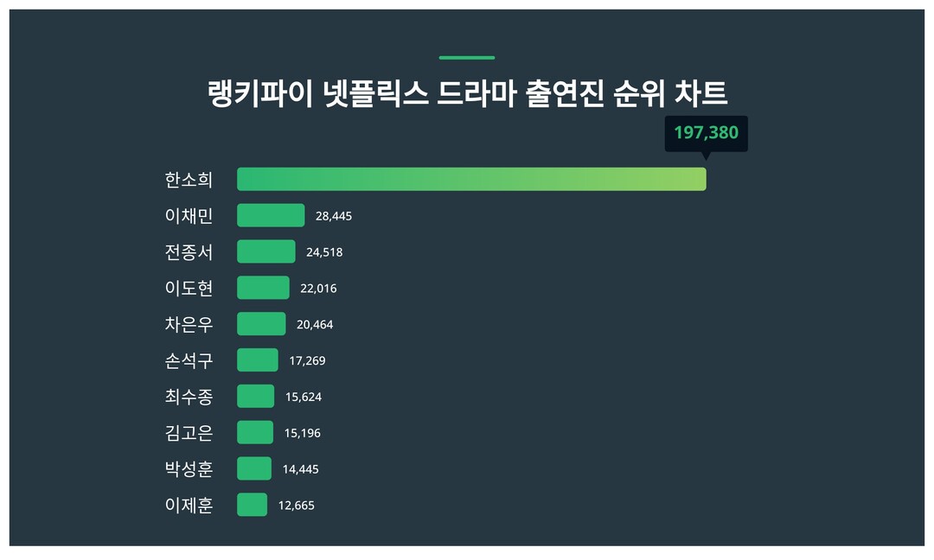Click the 박성훈 name label
This screenshot has height=560, width=934.
point(189,469)
